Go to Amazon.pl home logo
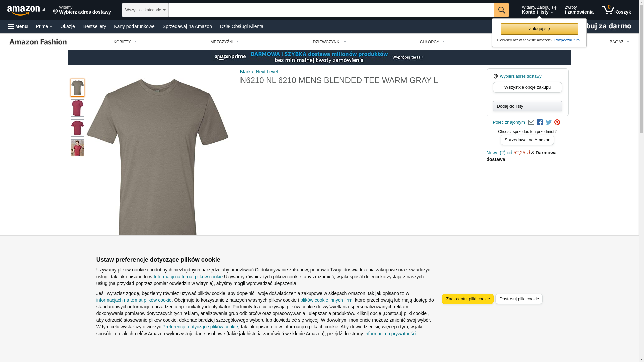 tap(26, 10)
